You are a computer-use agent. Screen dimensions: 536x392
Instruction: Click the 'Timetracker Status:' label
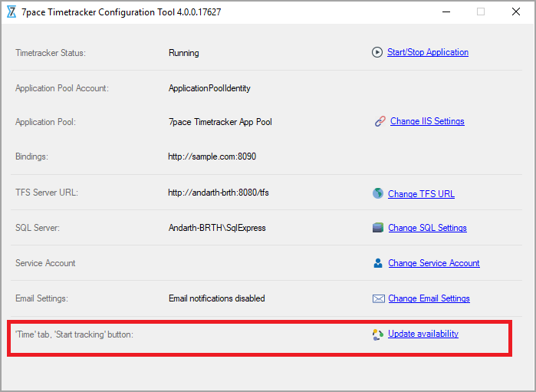[x=51, y=53]
